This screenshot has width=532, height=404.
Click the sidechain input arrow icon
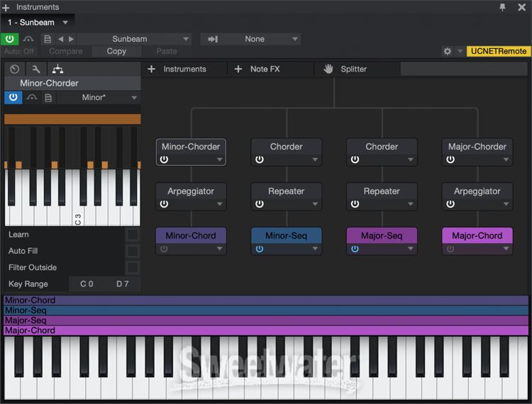(x=213, y=39)
